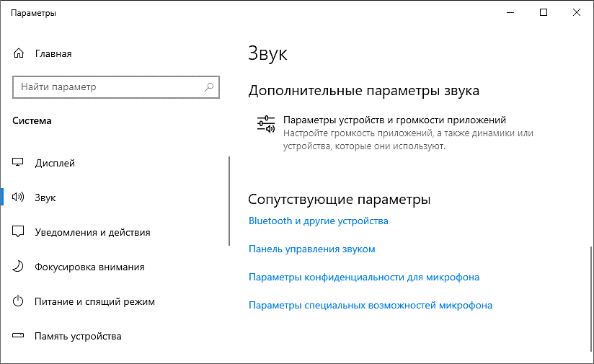Click the Focus assist moon icon

[19, 267]
